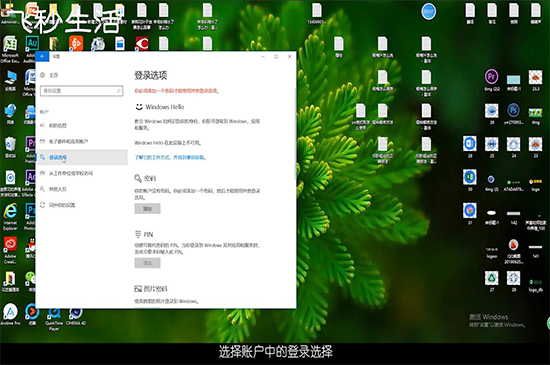Open QuickTime Player desktop shortcut
The width and height of the screenshot is (550, 365).
[x=54, y=319]
